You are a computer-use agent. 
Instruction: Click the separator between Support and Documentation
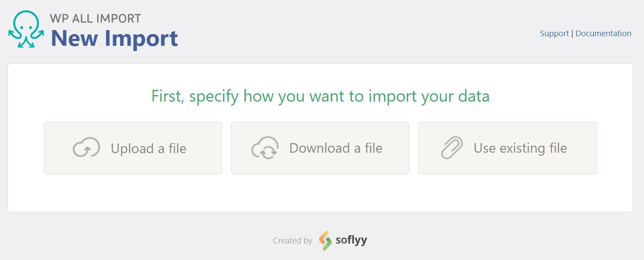[x=572, y=33]
